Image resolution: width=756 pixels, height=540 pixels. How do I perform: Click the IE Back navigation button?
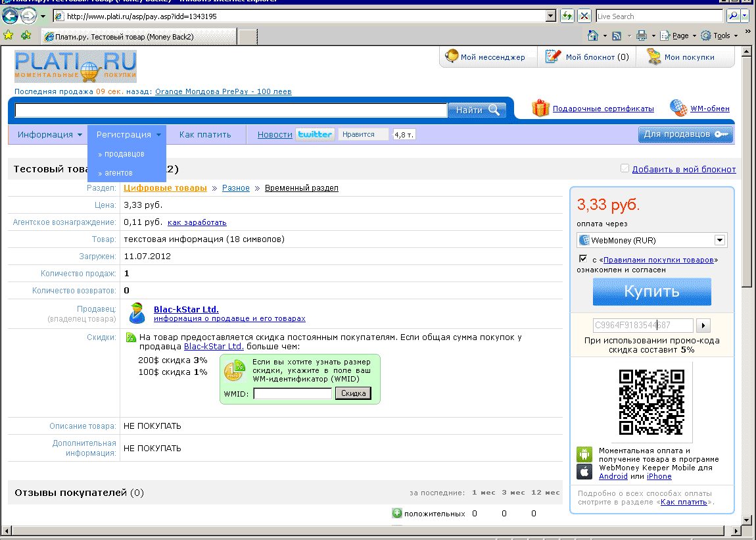tap(10, 16)
